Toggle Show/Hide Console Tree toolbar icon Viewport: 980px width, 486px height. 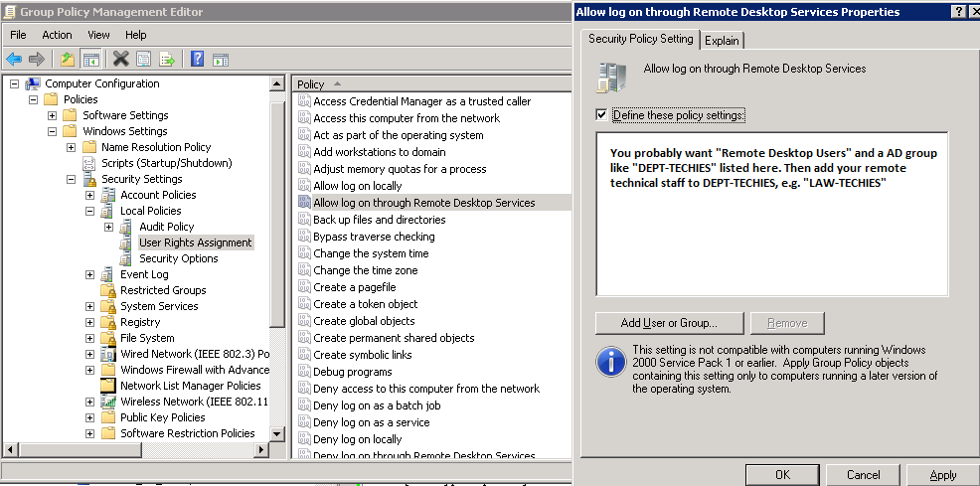90,59
